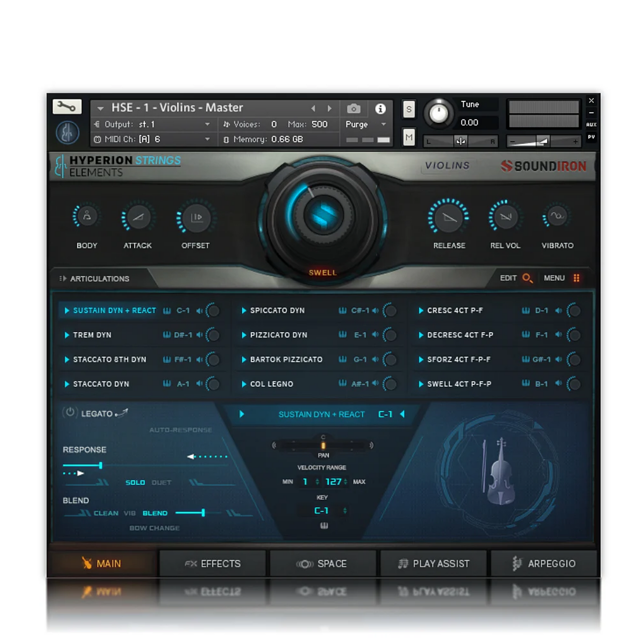Adjust the PAN slider
Screen dimensions: 644x644
[323, 445]
